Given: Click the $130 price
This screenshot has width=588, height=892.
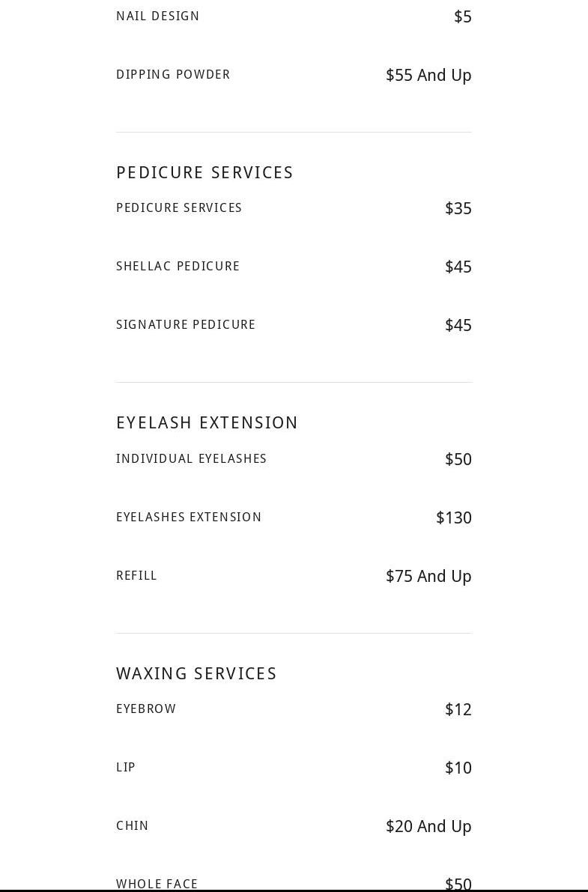Looking at the screenshot, I should point(453,518).
